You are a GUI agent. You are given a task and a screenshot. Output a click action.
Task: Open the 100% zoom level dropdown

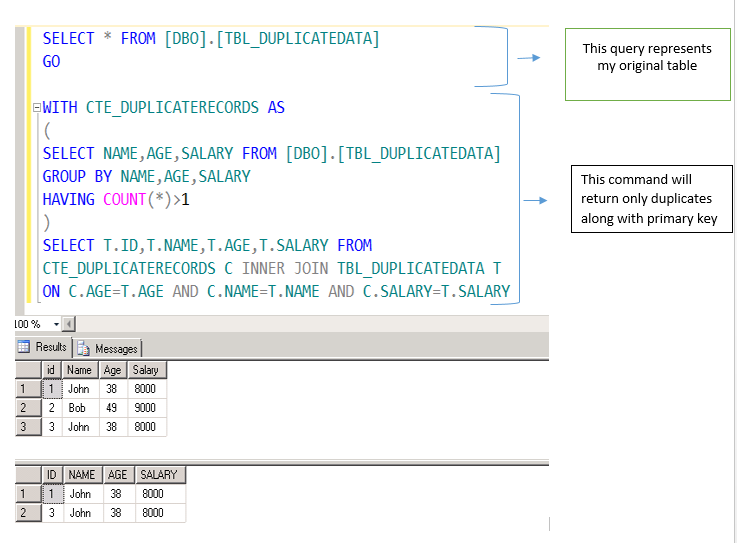(56, 324)
